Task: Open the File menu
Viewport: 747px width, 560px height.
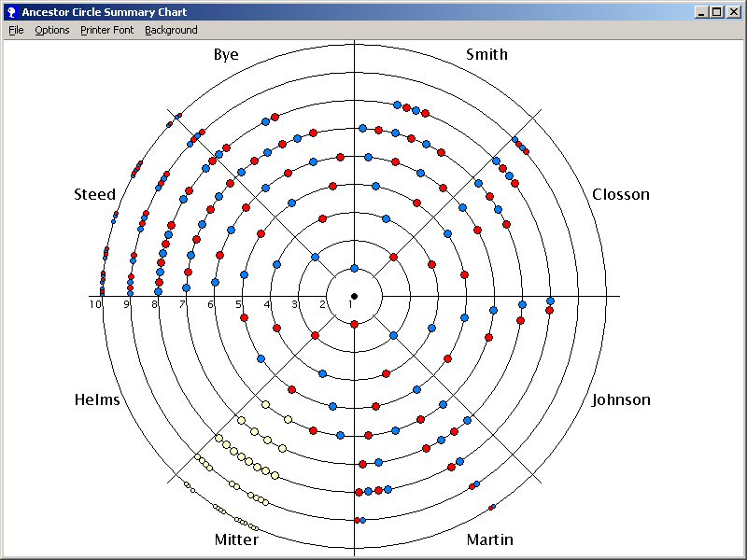Action: (x=16, y=30)
